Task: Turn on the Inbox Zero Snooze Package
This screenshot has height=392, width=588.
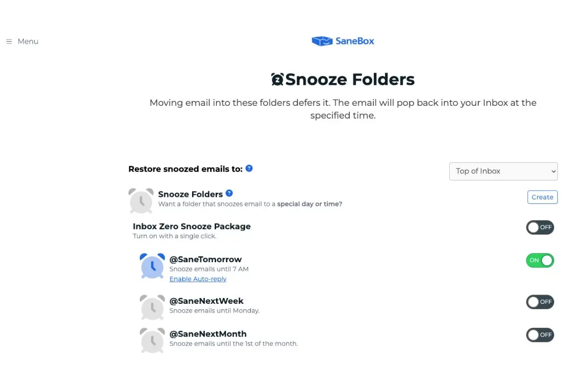Action: pyautogui.click(x=540, y=227)
